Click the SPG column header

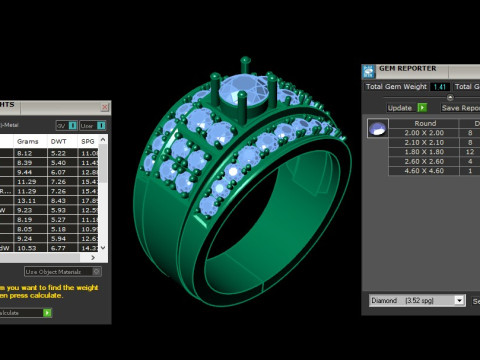(88, 141)
